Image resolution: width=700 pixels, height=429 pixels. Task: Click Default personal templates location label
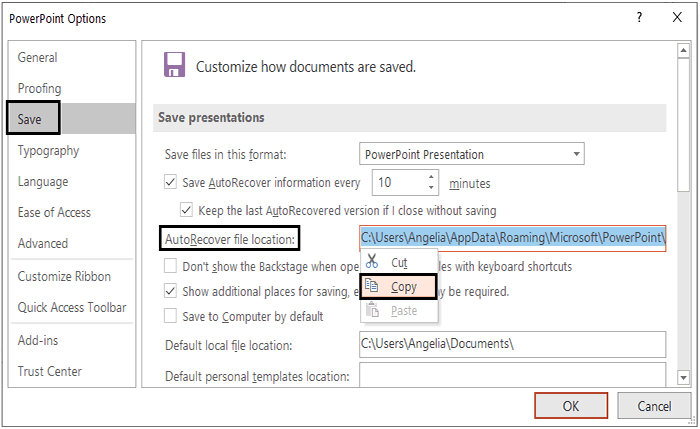[x=257, y=376]
